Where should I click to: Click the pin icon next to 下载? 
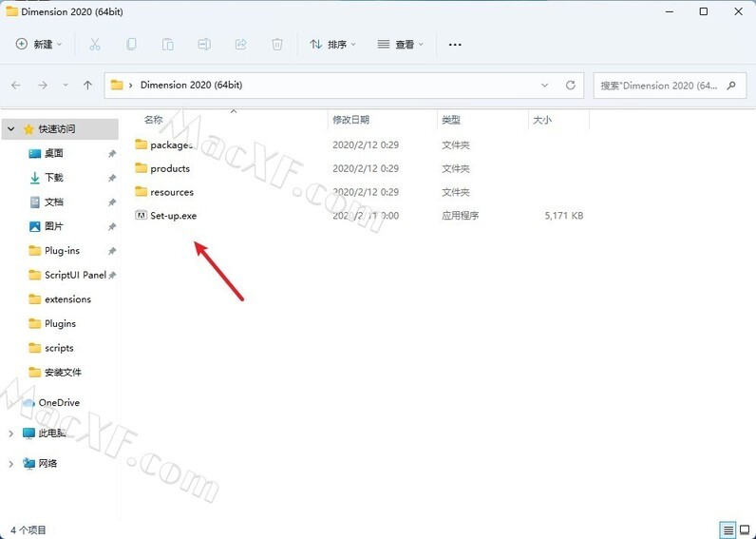point(112,178)
